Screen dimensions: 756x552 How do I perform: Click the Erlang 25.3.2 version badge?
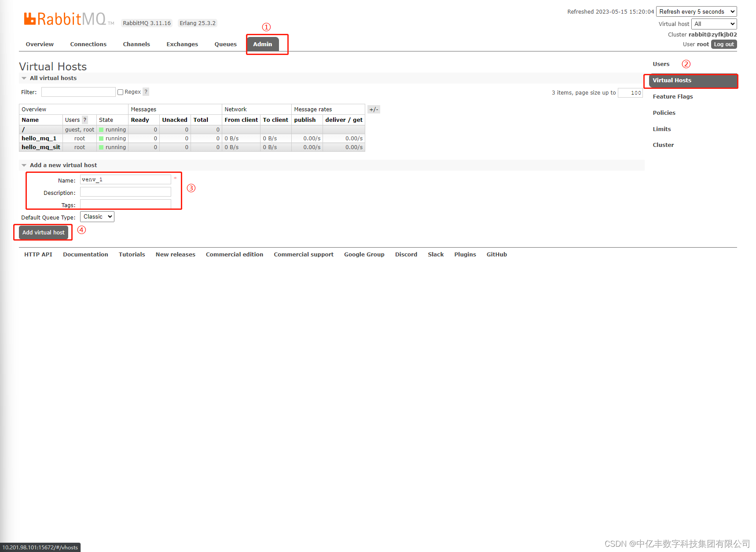[x=198, y=23]
